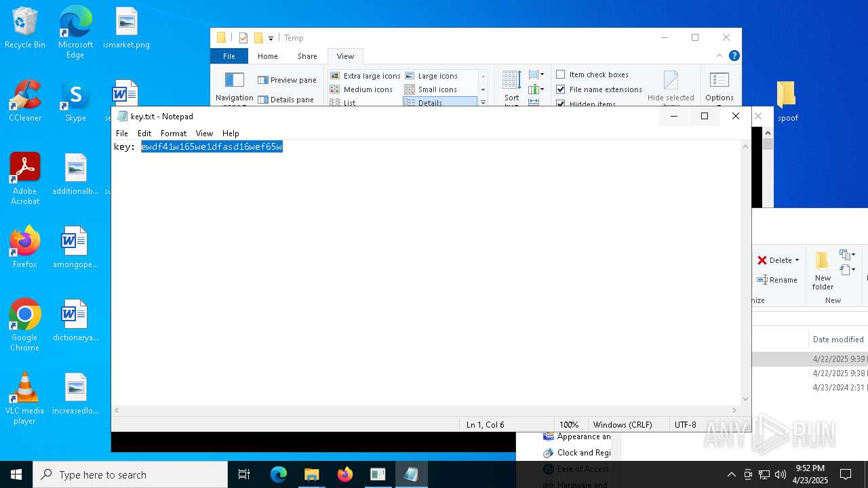Open VLC media player shortcut

pos(25,399)
